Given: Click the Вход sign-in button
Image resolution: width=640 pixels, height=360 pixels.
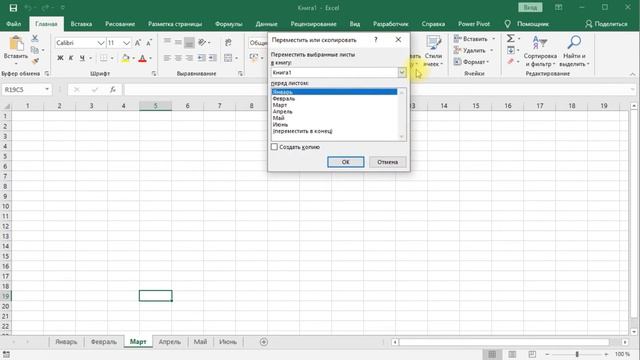Looking at the screenshot, I should point(530,7).
